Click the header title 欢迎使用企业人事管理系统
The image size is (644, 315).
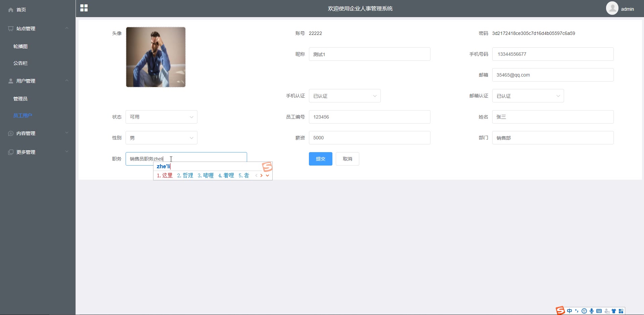coord(360,8)
